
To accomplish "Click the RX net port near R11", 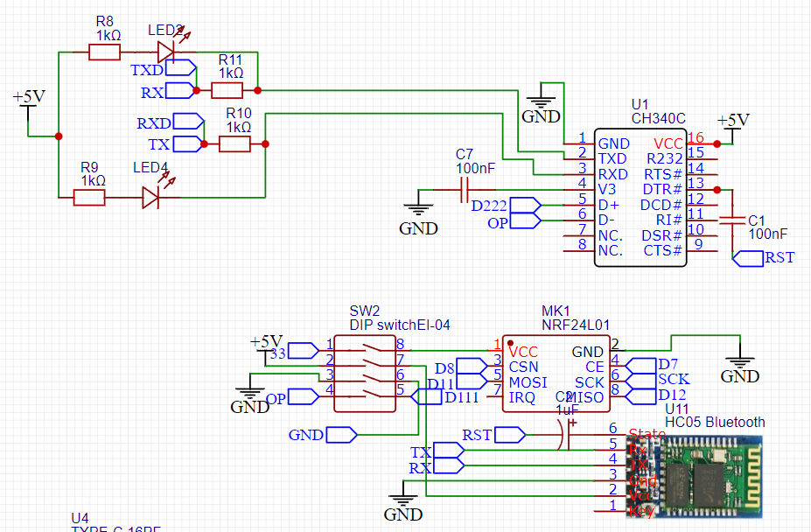I will point(181,91).
